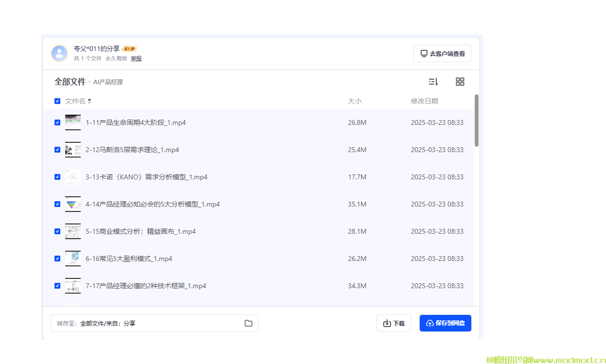Open file 3-13卡诺（KANO）需求分析模型_1.mp4
This screenshot has width=606, height=364.
click(146, 177)
